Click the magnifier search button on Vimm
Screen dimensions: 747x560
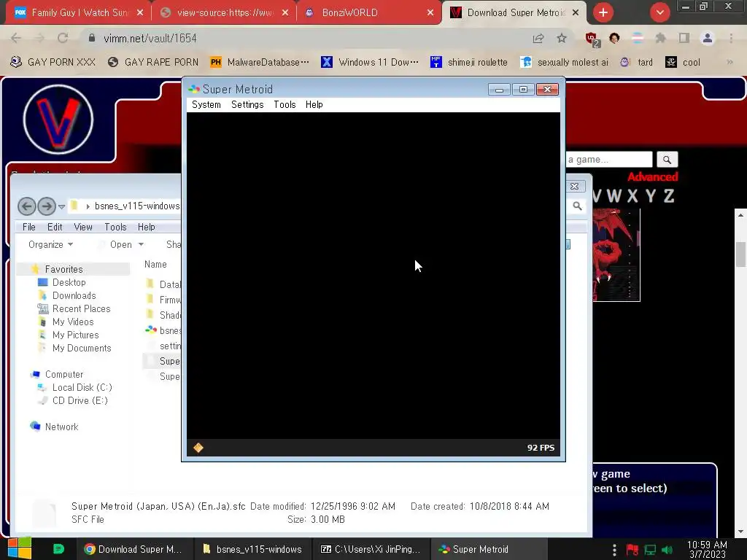[667, 160]
